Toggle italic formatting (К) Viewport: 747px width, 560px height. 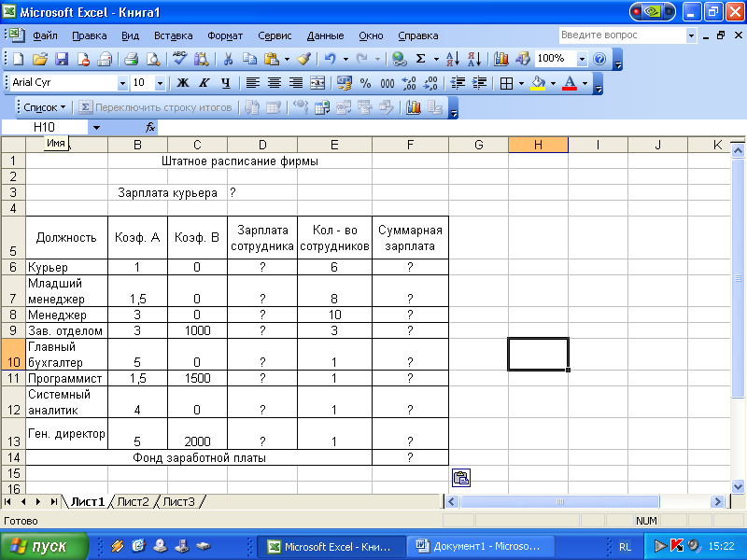pos(204,83)
